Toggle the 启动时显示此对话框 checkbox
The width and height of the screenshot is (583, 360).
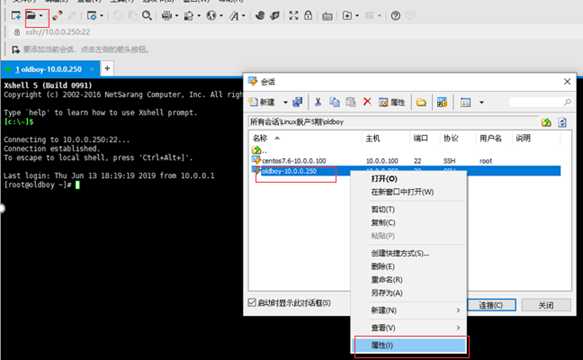tap(252, 303)
